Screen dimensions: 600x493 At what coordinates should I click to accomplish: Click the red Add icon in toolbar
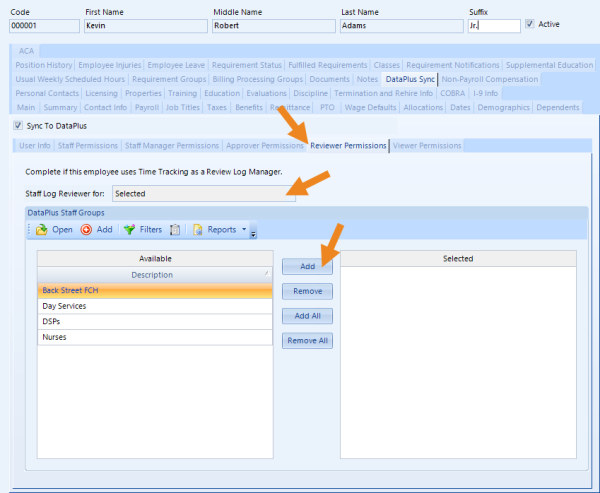(x=86, y=229)
